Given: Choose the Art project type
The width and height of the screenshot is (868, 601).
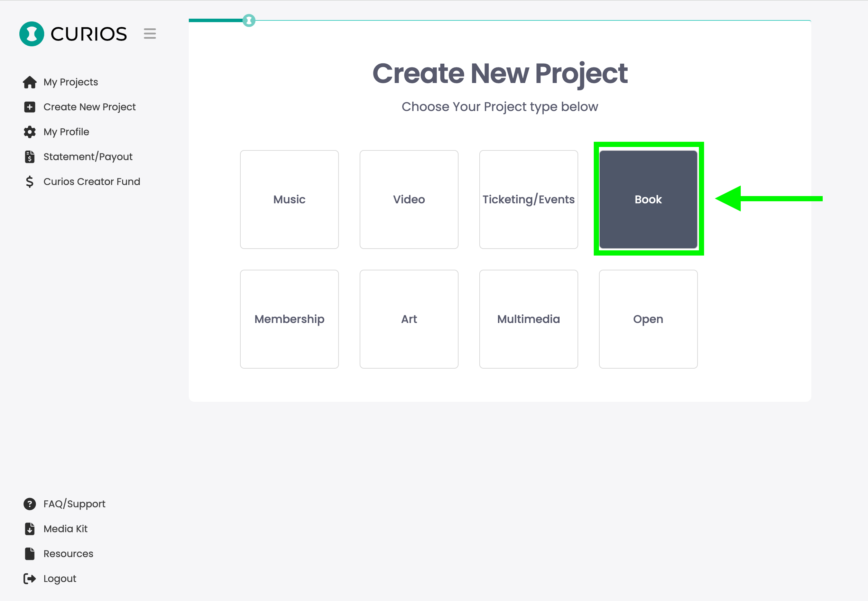Looking at the screenshot, I should (409, 319).
